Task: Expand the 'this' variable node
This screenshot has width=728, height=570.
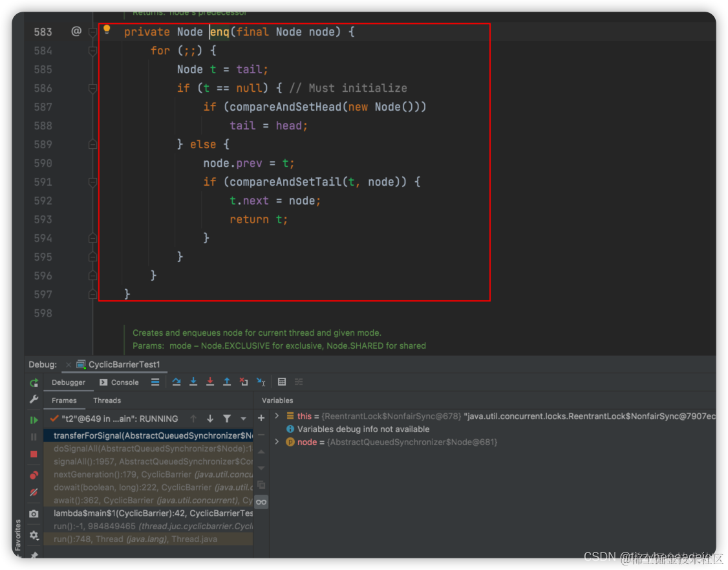Action: pyautogui.click(x=277, y=416)
